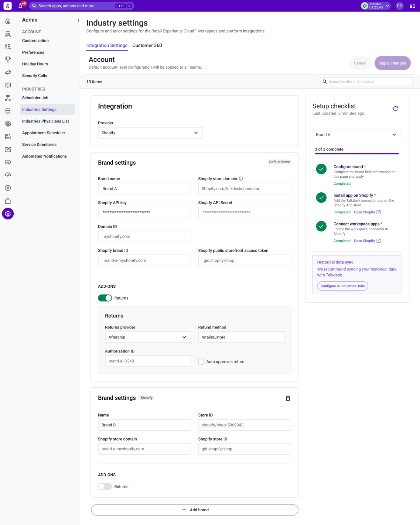Click the info icon beside Shopify store domain
Image resolution: width=420 pixels, height=525 pixels.
(241, 179)
